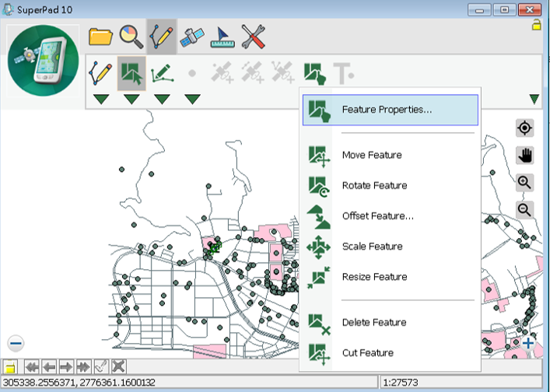Image resolution: width=550 pixels, height=392 pixels.
Task: Click the round plus button on map
Action: click(528, 343)
